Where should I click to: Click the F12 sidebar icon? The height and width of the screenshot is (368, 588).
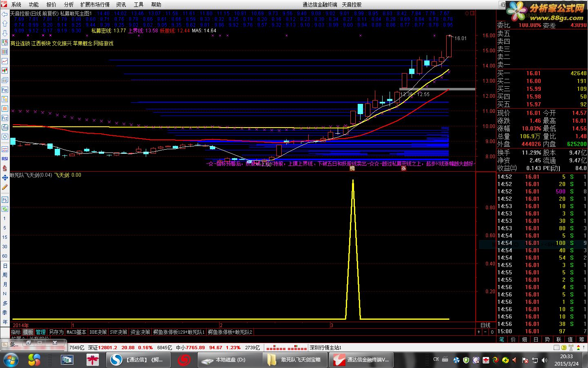point(5,118)
